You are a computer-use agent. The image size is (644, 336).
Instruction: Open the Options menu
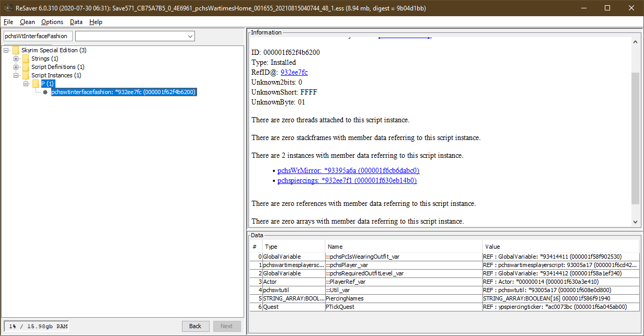coord(52,22)
